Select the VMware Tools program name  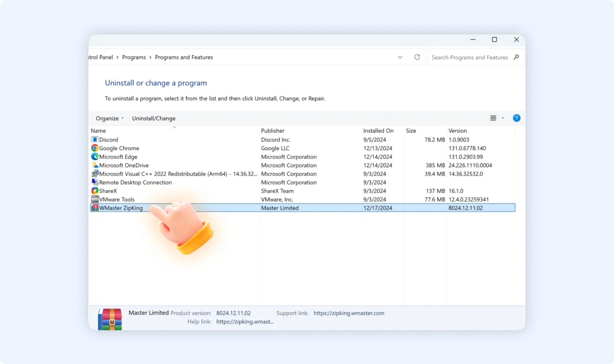coord(117,199)
